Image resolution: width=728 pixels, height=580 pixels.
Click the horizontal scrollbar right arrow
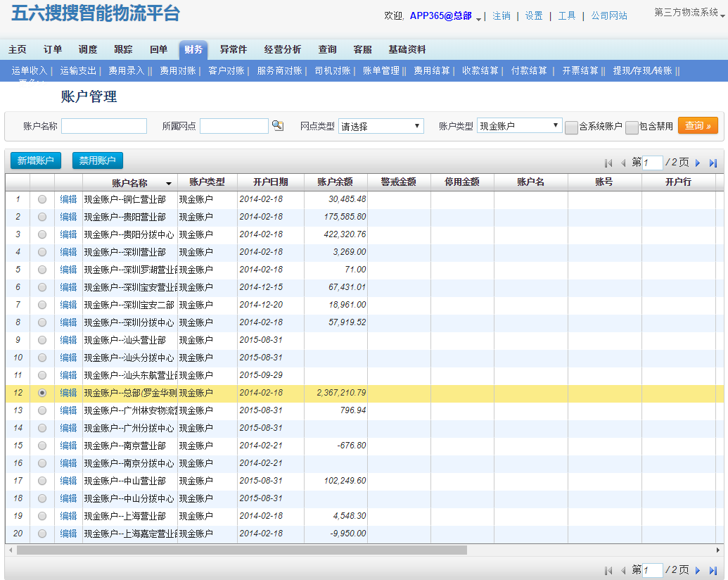pos(718,550)
